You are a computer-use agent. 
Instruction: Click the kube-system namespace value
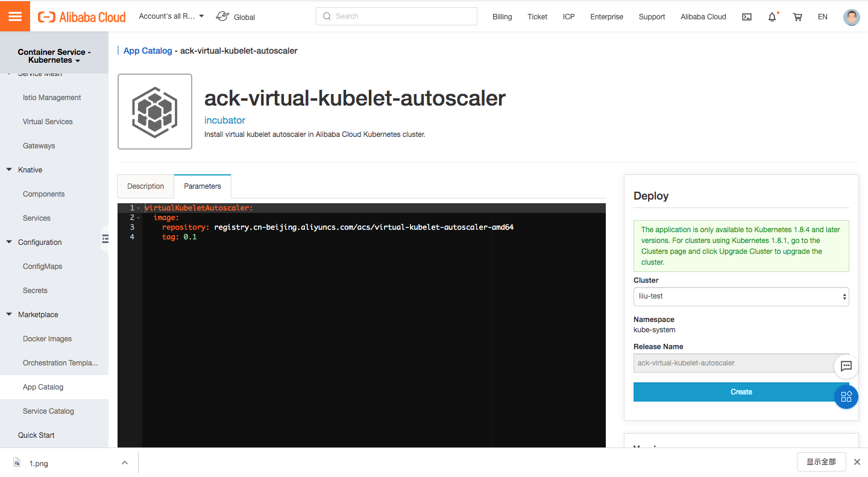pos(654,330)
